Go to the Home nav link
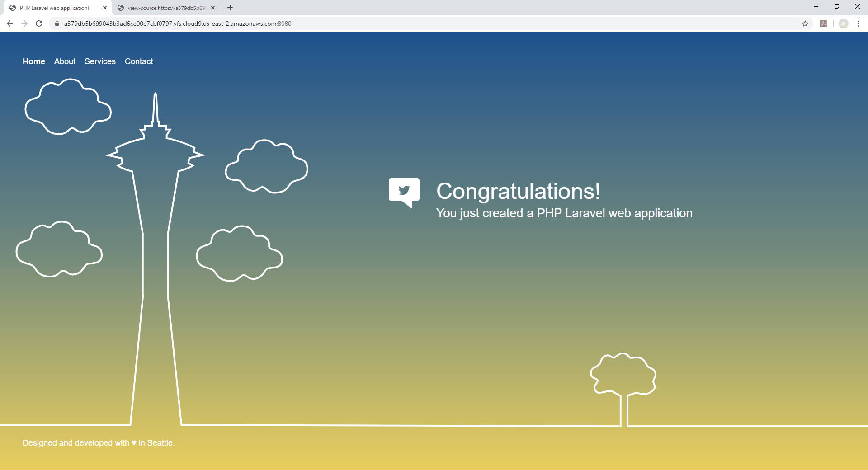Image resolution: width=868 pixels, height=470 pixels. tap(34, 61)
